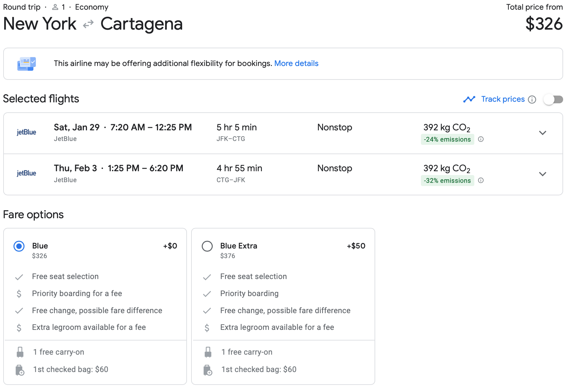Click the Track prices link text

[x=503, y=99]
